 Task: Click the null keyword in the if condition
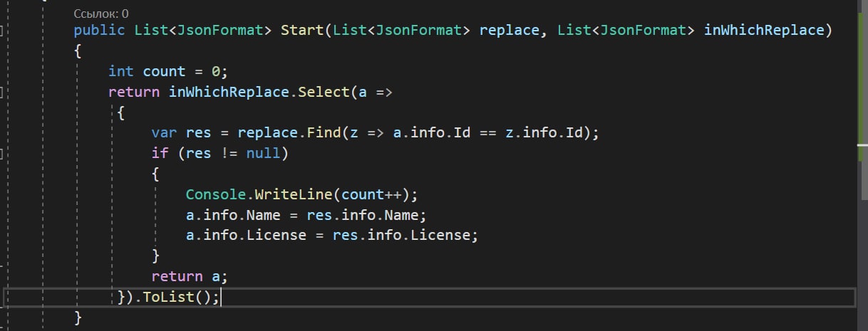click(263, 153)
